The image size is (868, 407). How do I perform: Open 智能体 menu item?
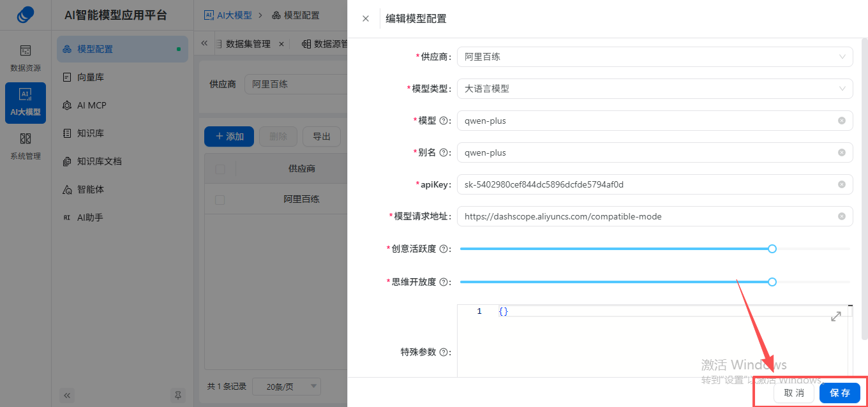123,189
